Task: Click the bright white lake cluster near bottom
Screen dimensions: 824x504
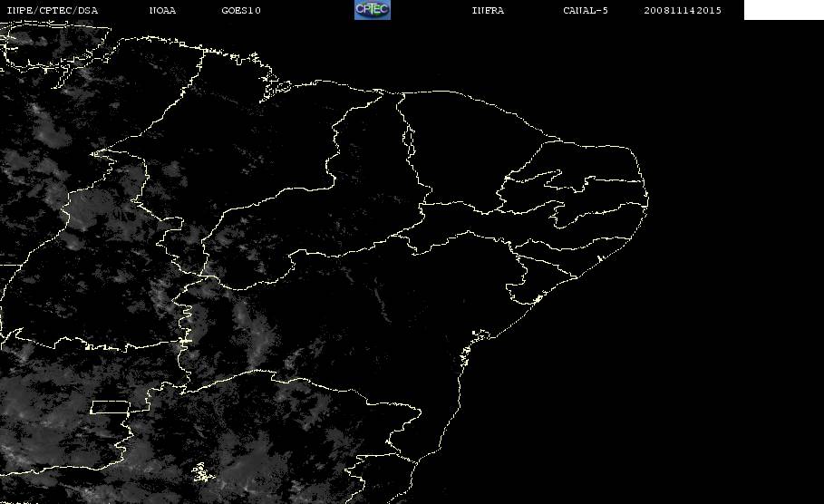Action: click(203, 472)
